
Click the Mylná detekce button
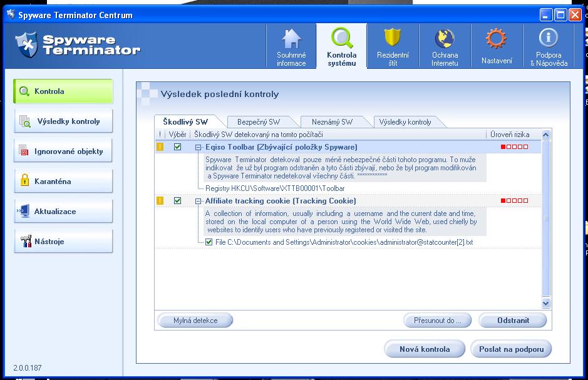point(195,321)
